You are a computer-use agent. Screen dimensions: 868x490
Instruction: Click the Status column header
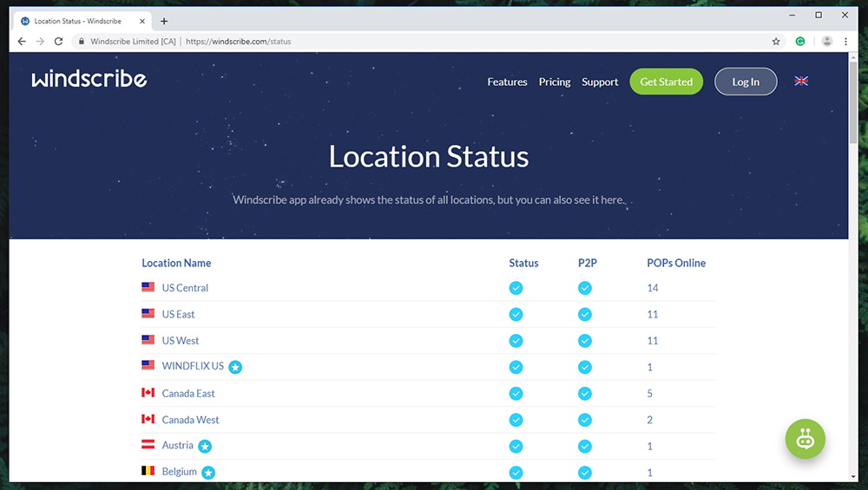523,264
